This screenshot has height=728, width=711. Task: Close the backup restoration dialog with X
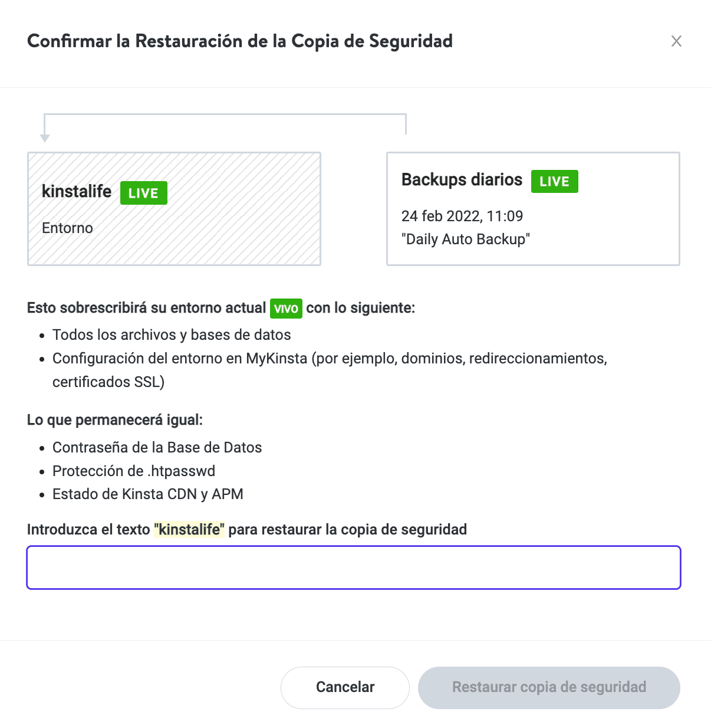click(x=676, y=41)
